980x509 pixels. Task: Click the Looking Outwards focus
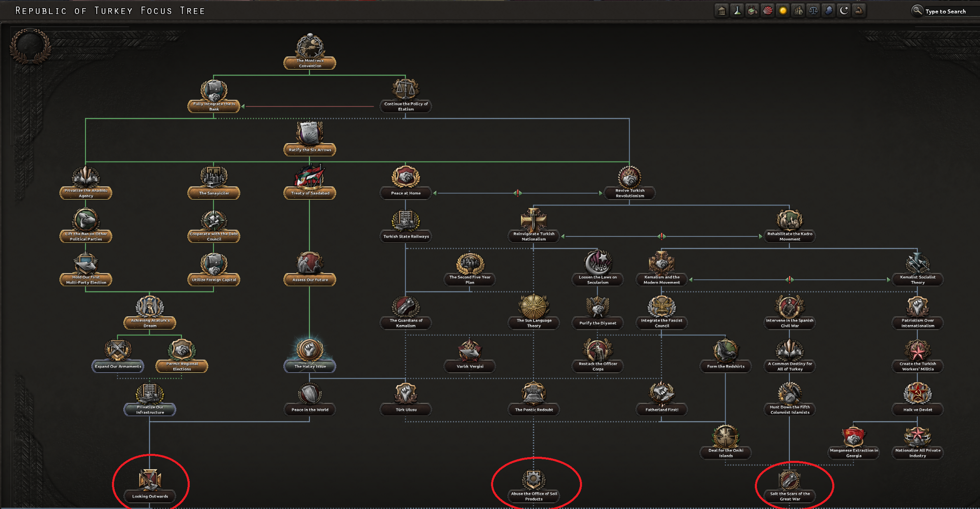click(x=150, y=484)
